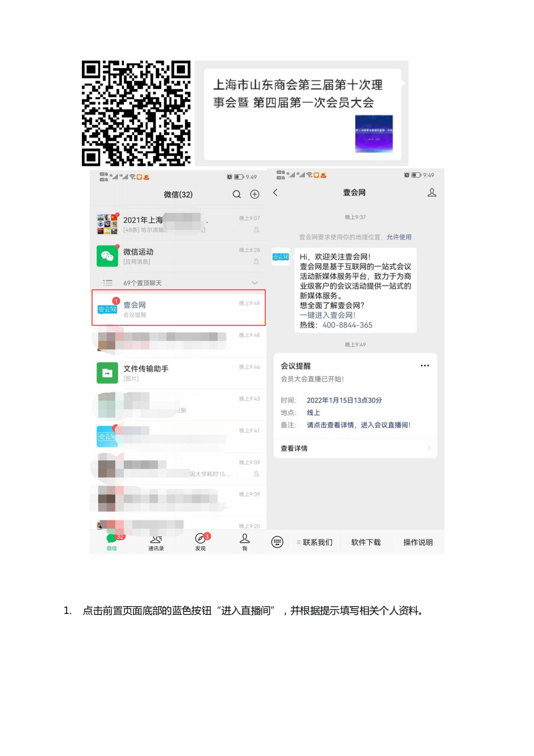The image size is (534, 756).
Task: Tap the green 文件传输助手 folder icon
Action: click(107, 373)
